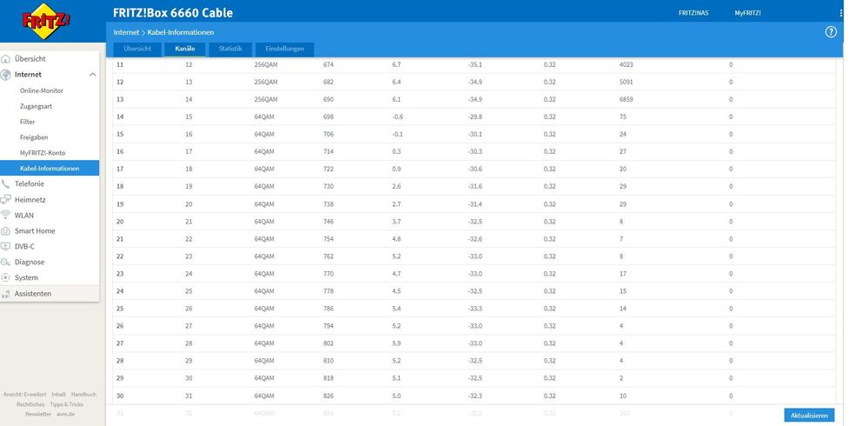The height and width of the screenshot is (426, 868).
Task: Click 256QAM in the 674 row
Action: (266, 65)
